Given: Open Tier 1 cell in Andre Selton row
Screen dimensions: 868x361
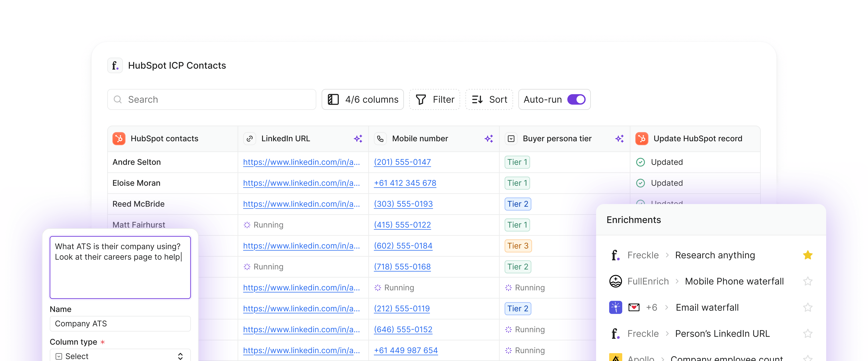Looking at the screenshot, I should (x=517, y=162).
